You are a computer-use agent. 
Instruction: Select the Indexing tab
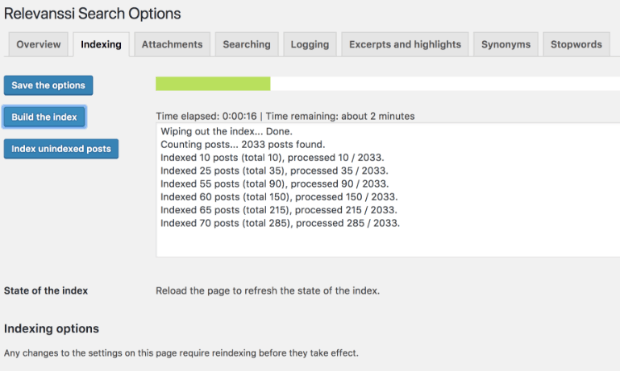click(x=101, y=44)
